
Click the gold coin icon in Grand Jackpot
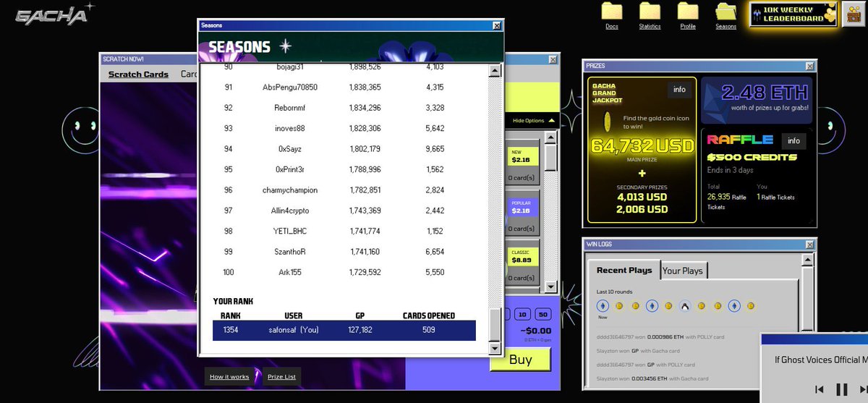608,122
